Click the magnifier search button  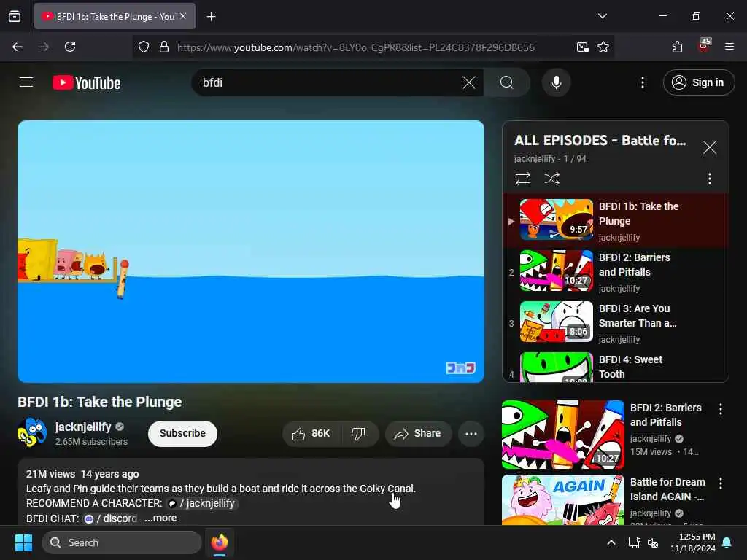(507, 82)
